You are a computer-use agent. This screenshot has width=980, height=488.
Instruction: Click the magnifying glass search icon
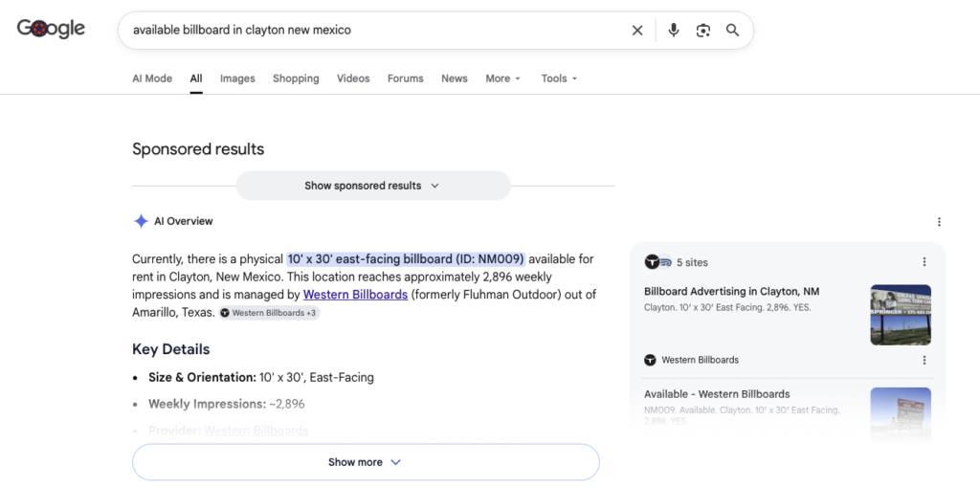[732, 30]
